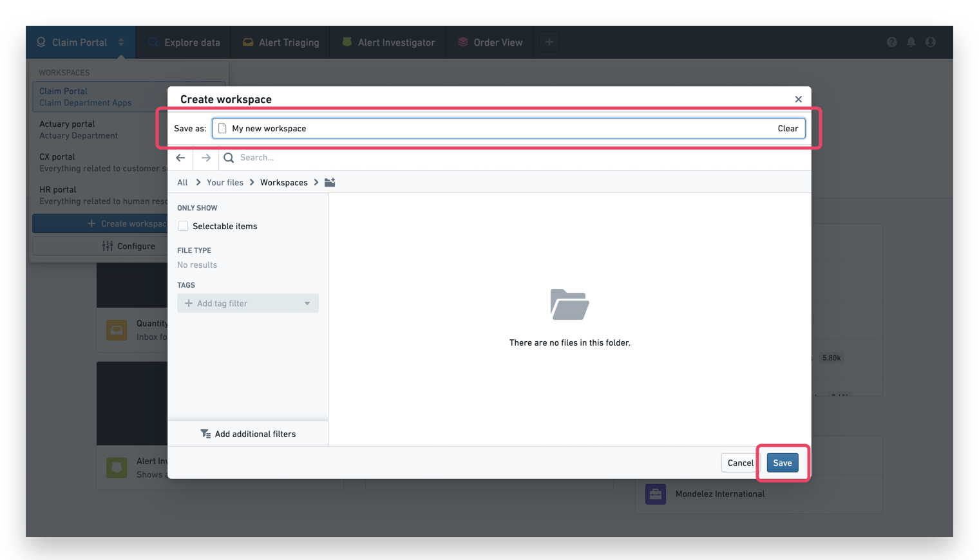The image size is (979, 560).
Task: Switch to the Alert Triaging tab
Action: (281, 42)
